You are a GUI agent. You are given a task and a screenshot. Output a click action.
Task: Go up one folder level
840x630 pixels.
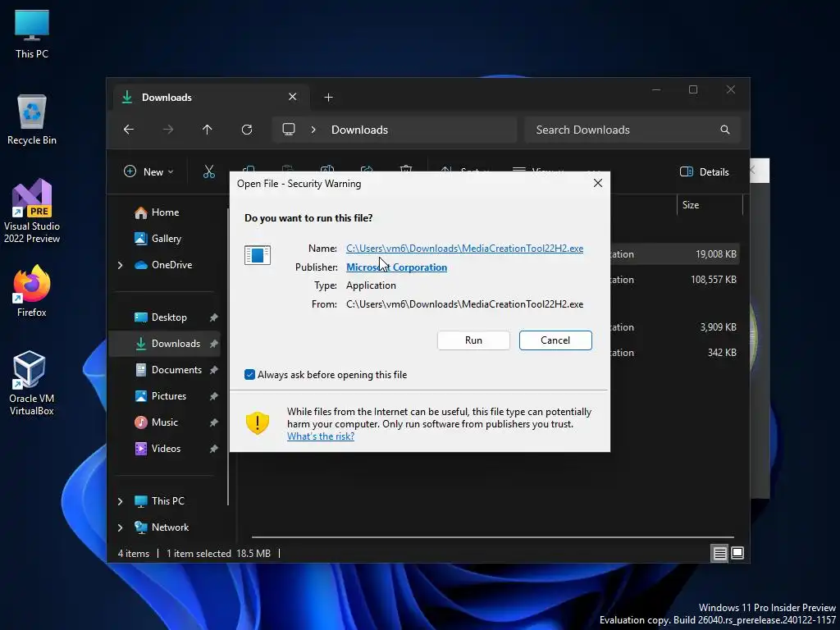point(208,130)
